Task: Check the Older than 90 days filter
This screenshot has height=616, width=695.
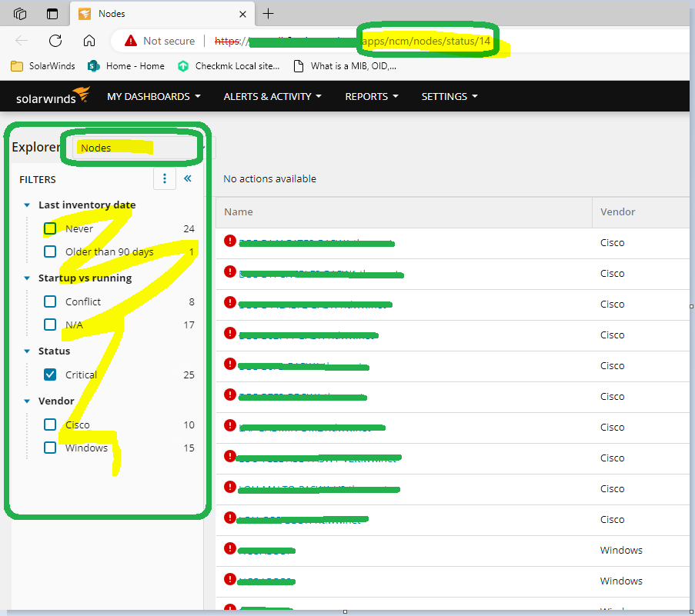Action: (x=50, y=251)
